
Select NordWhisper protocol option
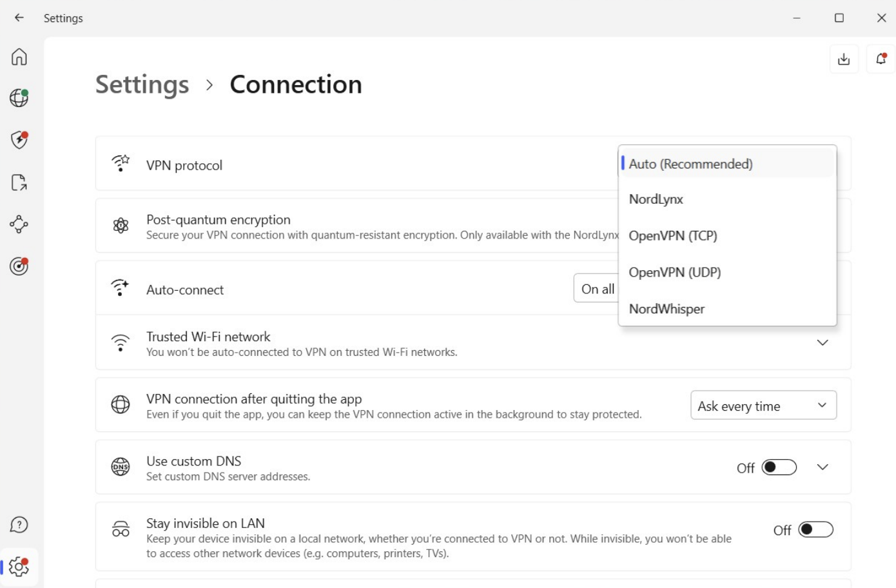(727, 309)
